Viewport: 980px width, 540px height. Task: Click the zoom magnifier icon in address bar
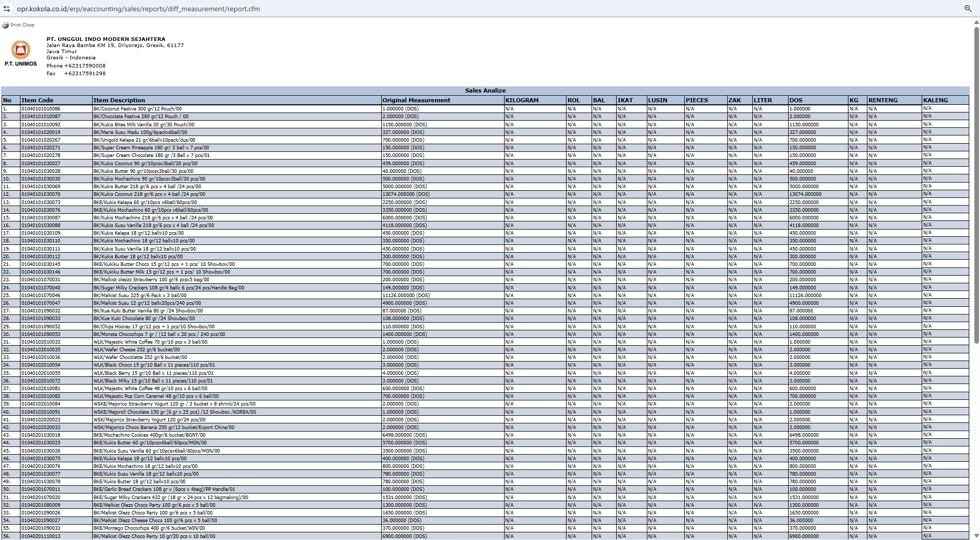click(x=968, y=9)
